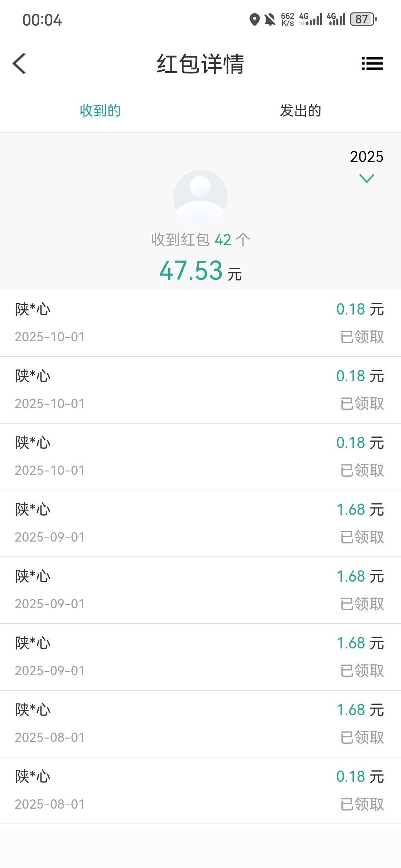Tap the 00:04 clock in status bar

coord(42,20)
